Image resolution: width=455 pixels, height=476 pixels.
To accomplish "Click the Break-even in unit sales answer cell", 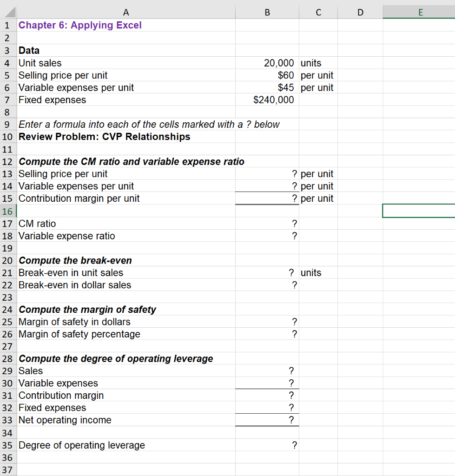I will 267,273.
